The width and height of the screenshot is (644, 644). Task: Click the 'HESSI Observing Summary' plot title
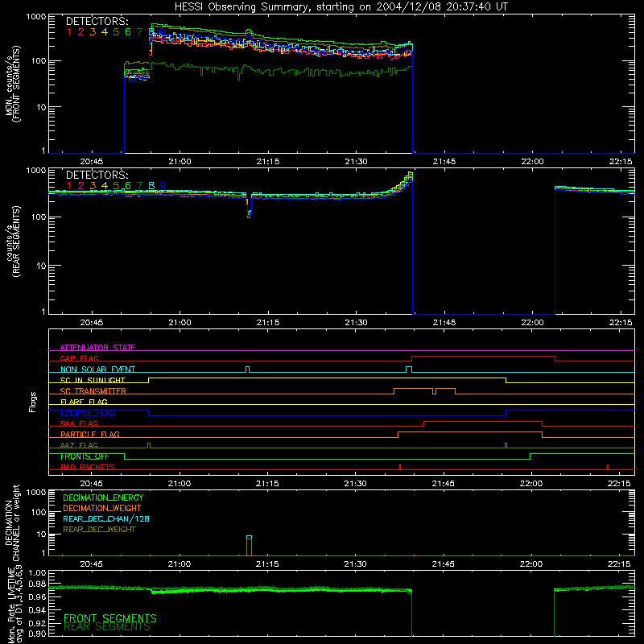point(341,7)
